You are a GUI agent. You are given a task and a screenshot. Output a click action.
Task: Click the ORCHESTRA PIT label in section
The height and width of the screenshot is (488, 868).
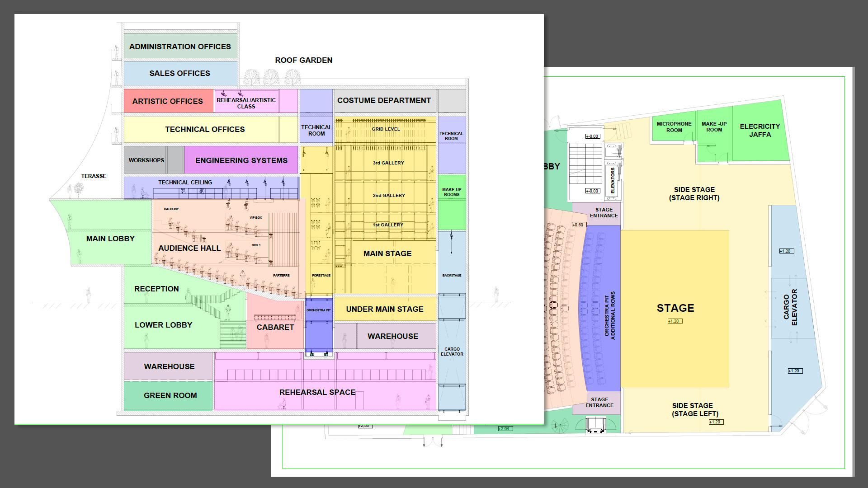(x=319, y=310)
